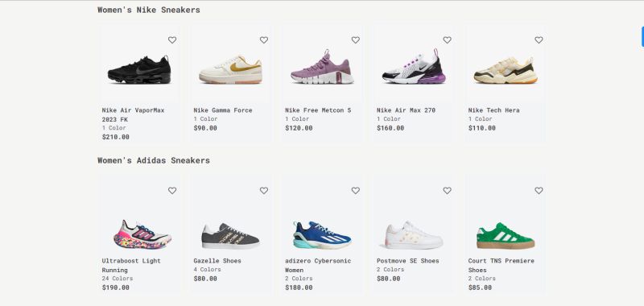
Task: Open the black Nike Air VaporMax image
Action: 139,70
